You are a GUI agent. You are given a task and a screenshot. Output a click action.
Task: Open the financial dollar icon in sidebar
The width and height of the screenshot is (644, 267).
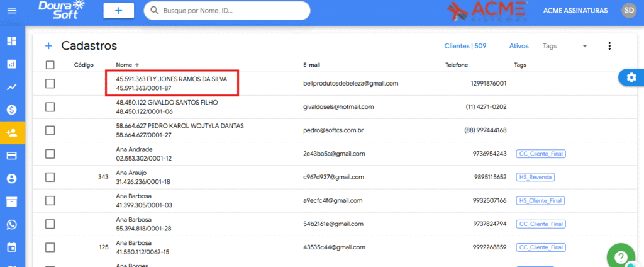click(11, 110)
